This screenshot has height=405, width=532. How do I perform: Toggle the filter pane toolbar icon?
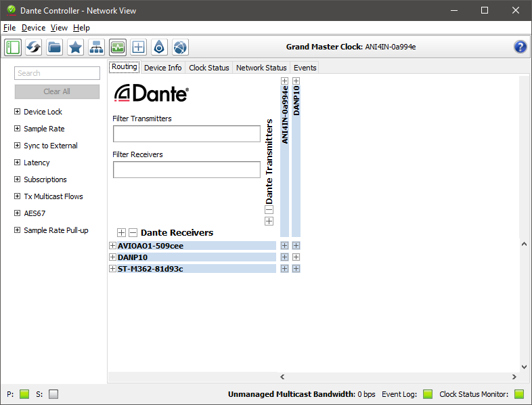13,47
